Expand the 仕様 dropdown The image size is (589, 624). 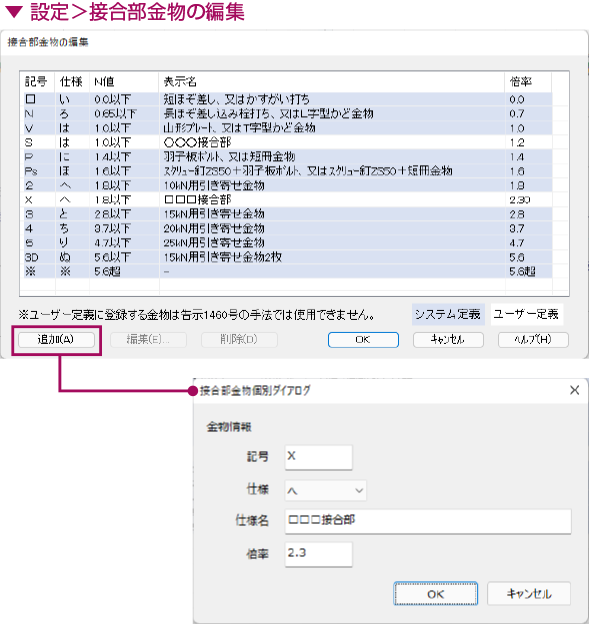(326, 490)
